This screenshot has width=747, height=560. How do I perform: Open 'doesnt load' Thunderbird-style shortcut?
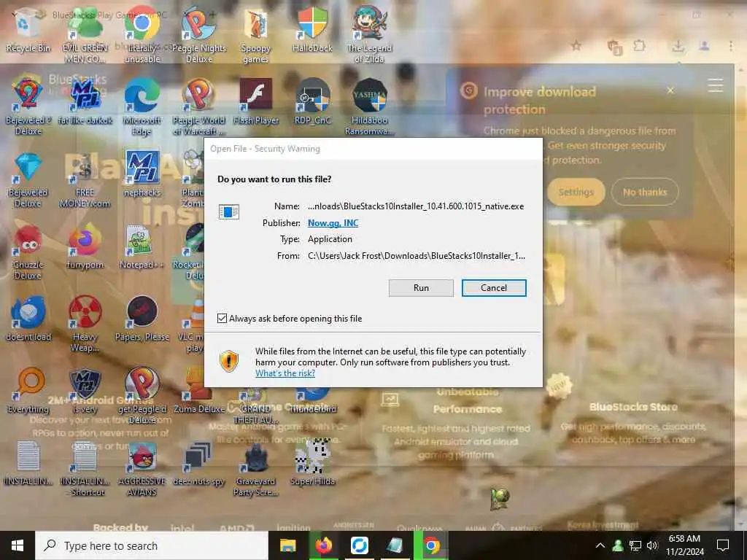pyautogui.click(x=28, y=318)
